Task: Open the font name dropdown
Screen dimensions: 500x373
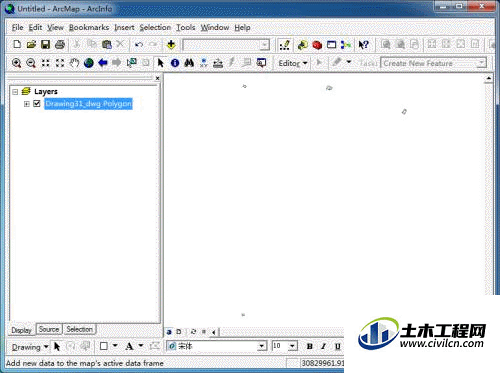Action: coord(262,346)
